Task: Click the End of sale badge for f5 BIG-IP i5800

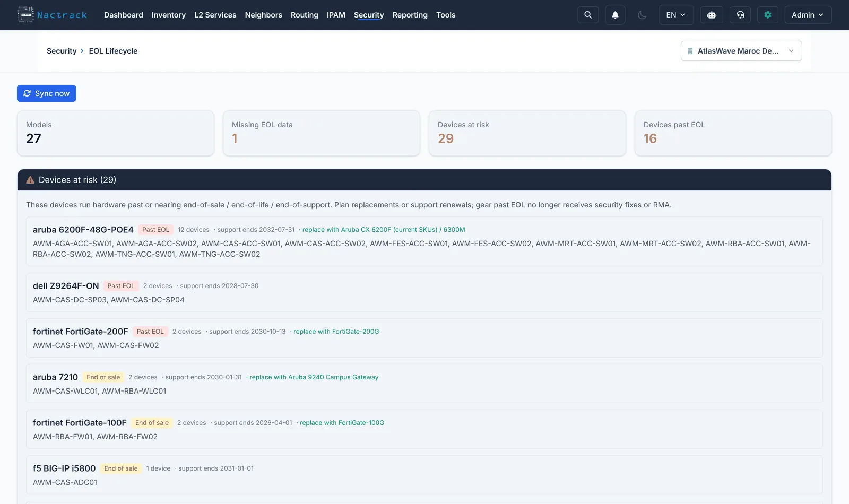Action: point(121,468)
